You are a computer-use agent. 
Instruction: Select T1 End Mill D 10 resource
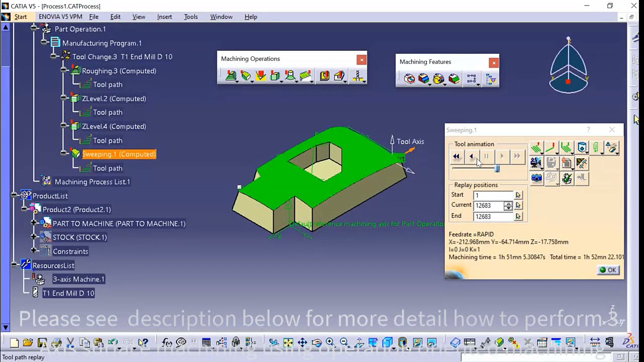point(68,293)
